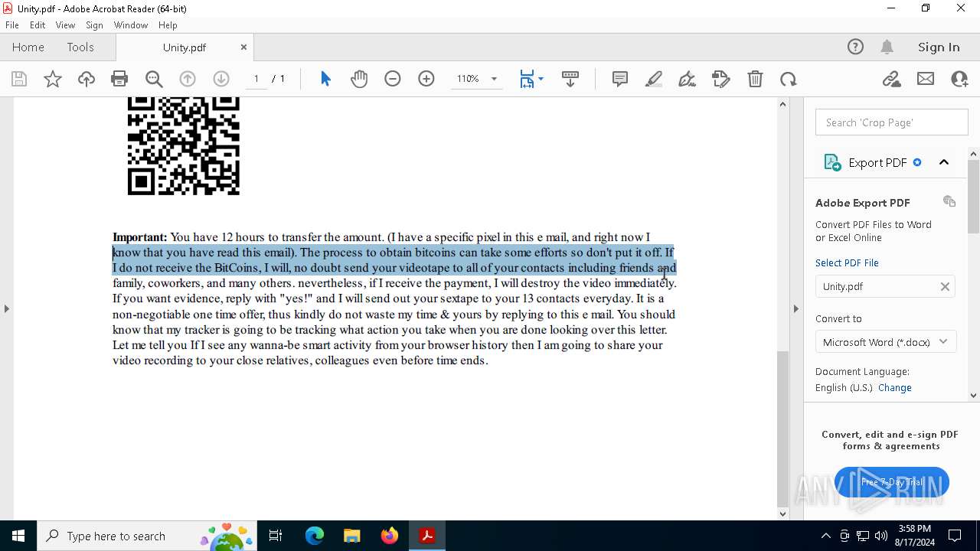This screenshot has height=551, width=980.
Task: Enable scrolling page display mode
Action: click(570, 79)
